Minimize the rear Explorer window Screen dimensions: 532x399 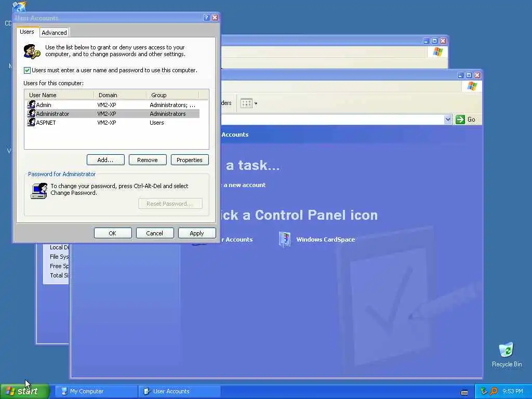click(426, 41)
